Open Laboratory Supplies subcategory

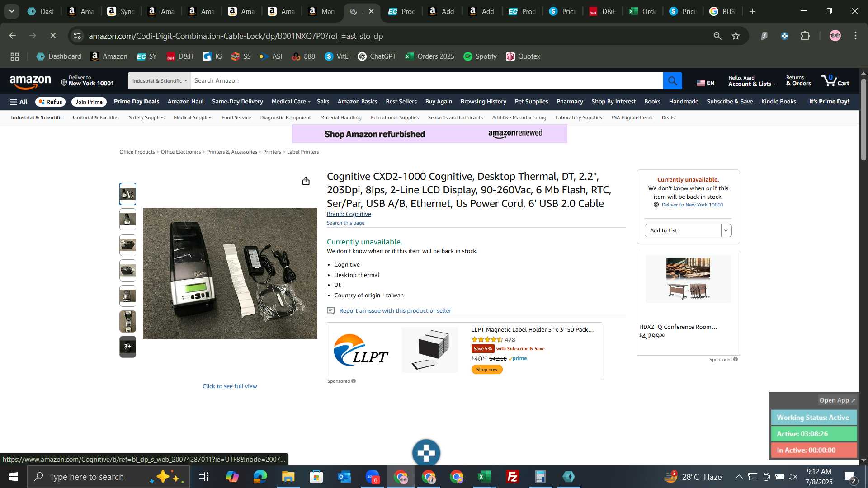tap(579, 117)
